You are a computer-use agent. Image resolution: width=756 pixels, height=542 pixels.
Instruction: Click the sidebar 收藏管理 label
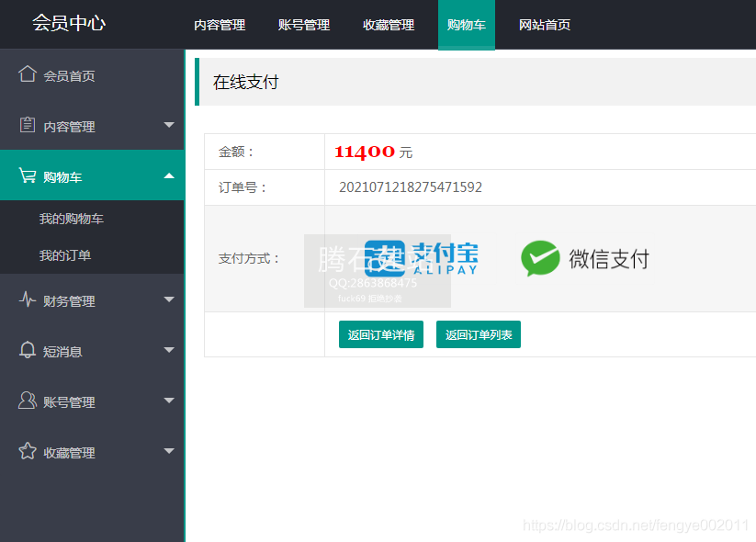69,453
